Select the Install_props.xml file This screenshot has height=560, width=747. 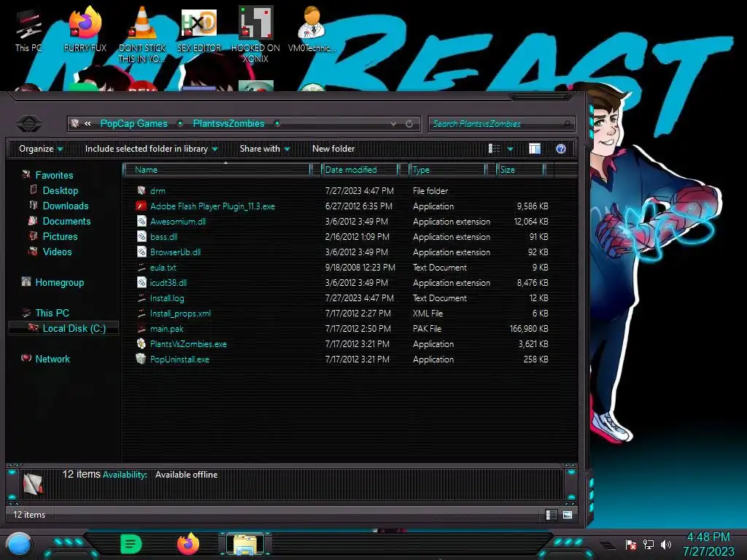pyautogui.click(x=180, y=314)
